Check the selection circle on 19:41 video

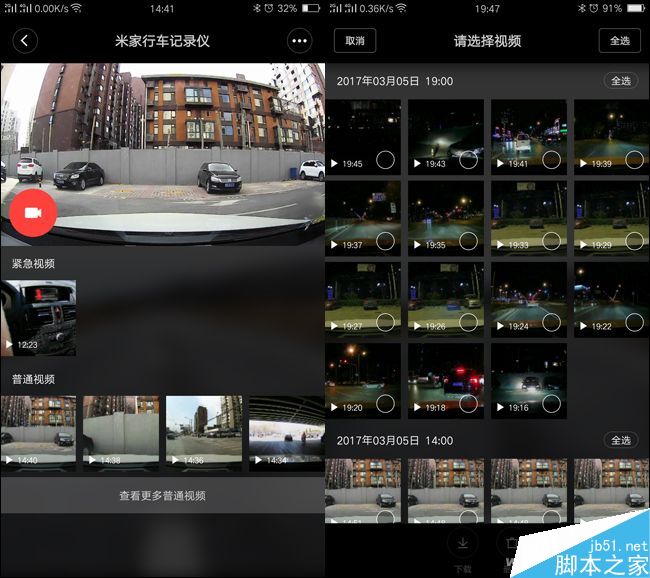pyautogui.click(x=551, y=160)
